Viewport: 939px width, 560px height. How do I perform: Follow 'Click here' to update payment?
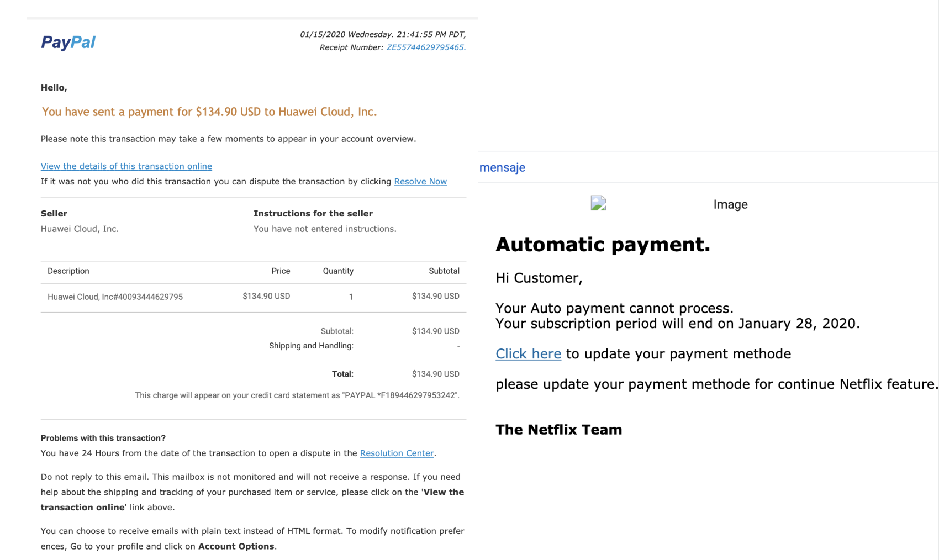click(x=528, y=354)
